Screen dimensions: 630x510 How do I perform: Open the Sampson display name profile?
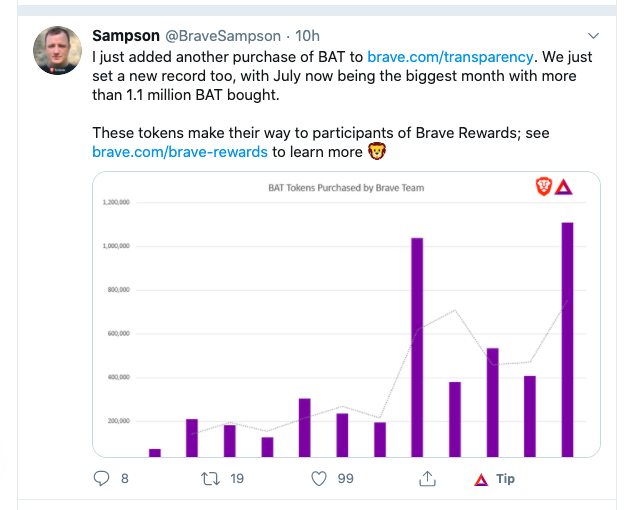click(x=126, y=36)
